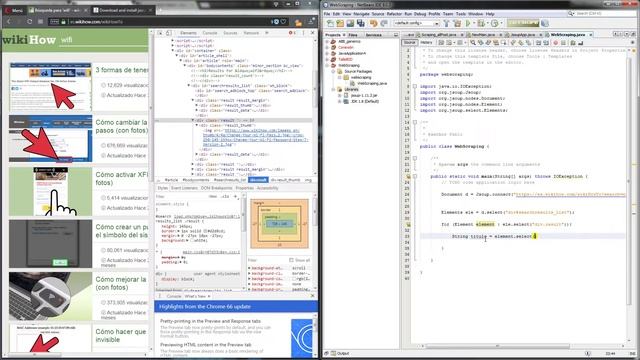The width and height of the screenshot is (640, 360).
Task: Reload page in Opera browser
Action: 29,22
